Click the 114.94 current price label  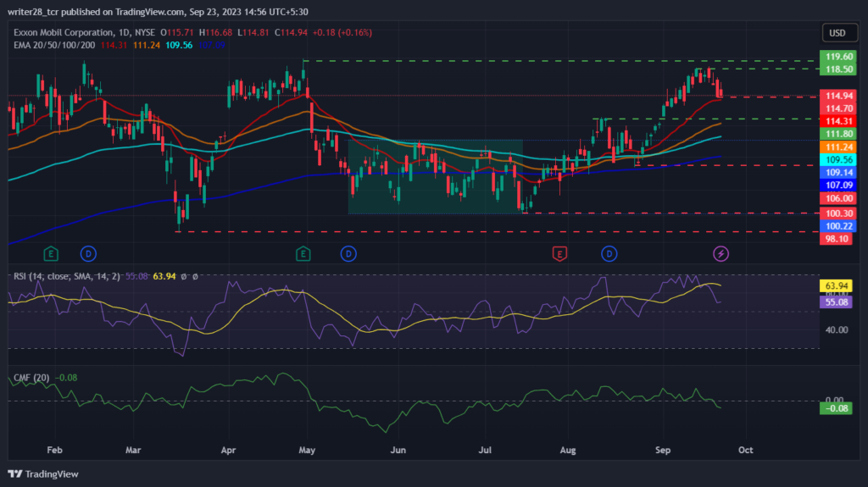838,96
